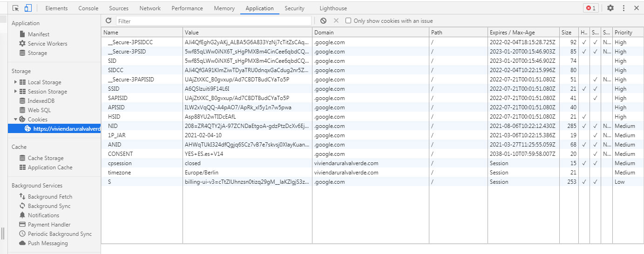Clear all cookies icon
The width and height of the screenshot is (644, 254).
point(323,20)
